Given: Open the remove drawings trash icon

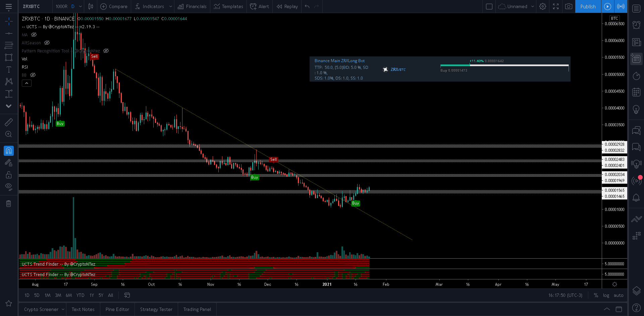Looking at the screenshot, I should tap(9, 203).
